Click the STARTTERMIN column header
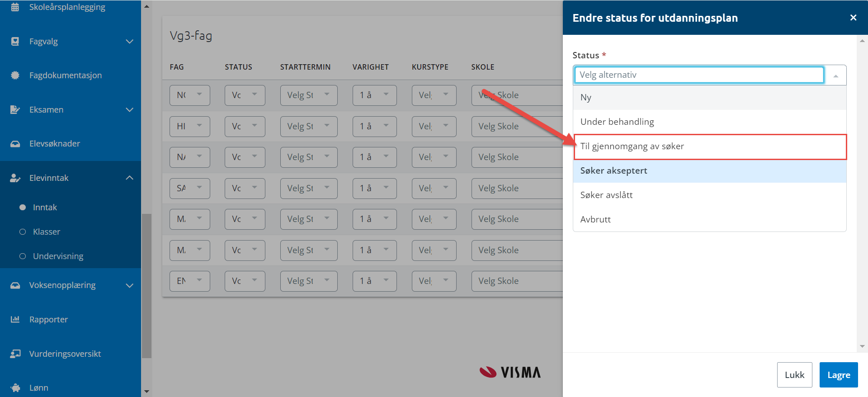Image resolution: width=868 pixels, height=397 pixels. click(305, 67)
